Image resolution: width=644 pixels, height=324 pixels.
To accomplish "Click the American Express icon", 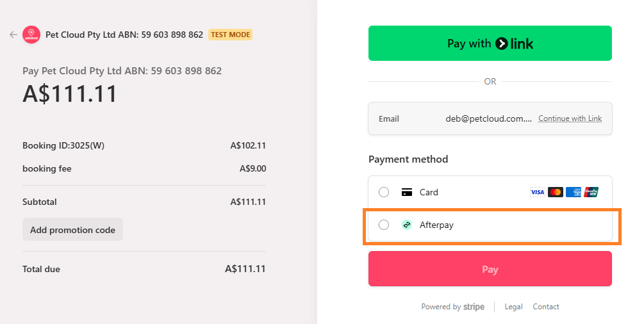I will 574,192.
